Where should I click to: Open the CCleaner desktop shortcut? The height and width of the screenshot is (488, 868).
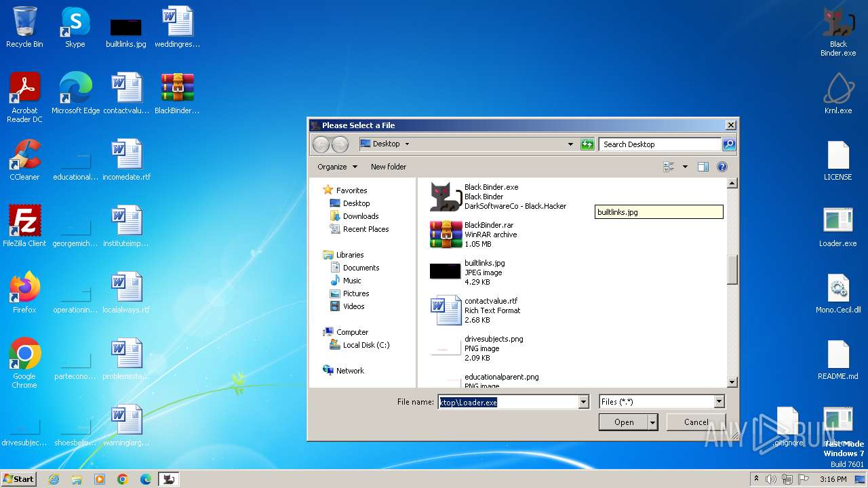click(24, 160)
